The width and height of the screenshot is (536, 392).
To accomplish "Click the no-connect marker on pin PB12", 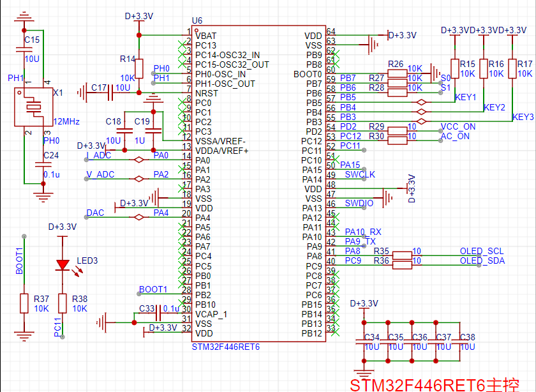I will click(336, 332).
